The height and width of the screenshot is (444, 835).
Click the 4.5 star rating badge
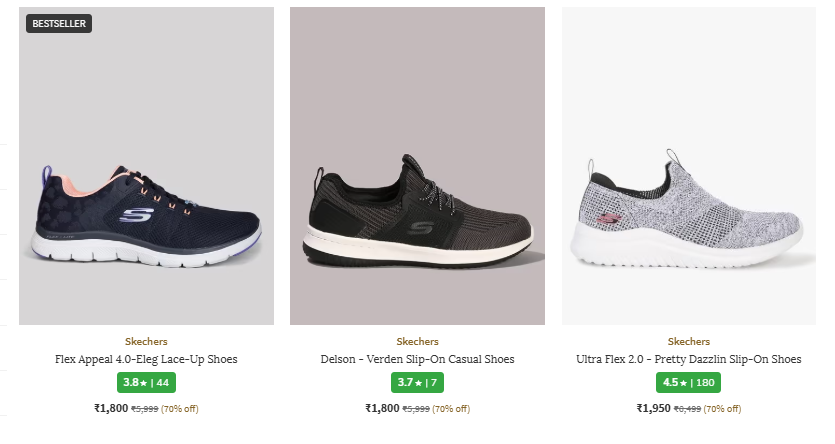point(688,382)
